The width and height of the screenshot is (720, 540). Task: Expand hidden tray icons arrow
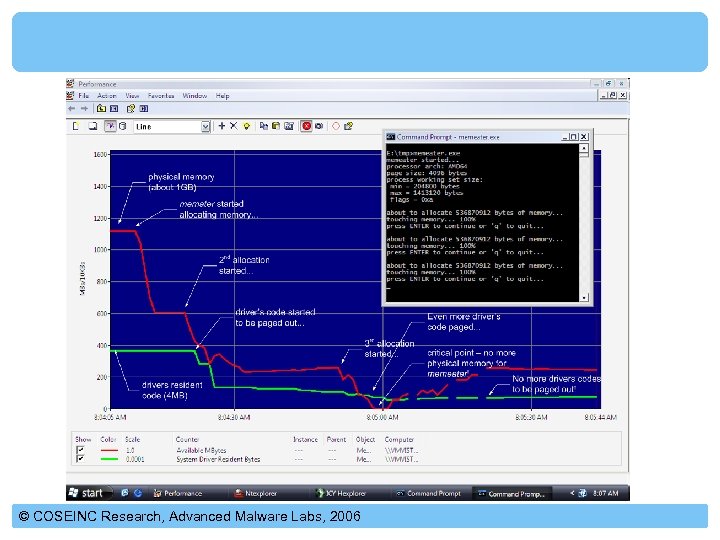(572, 493)
